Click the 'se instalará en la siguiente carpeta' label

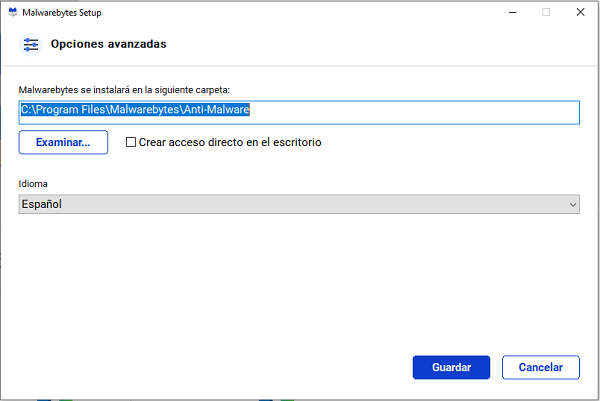[158, 90]
